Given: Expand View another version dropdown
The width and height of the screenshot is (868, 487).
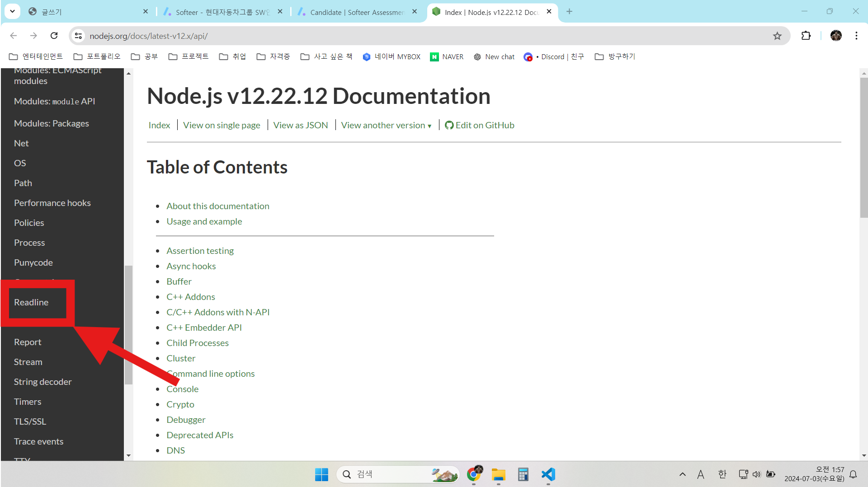Looking at the screenshot, I should point(387,125).
